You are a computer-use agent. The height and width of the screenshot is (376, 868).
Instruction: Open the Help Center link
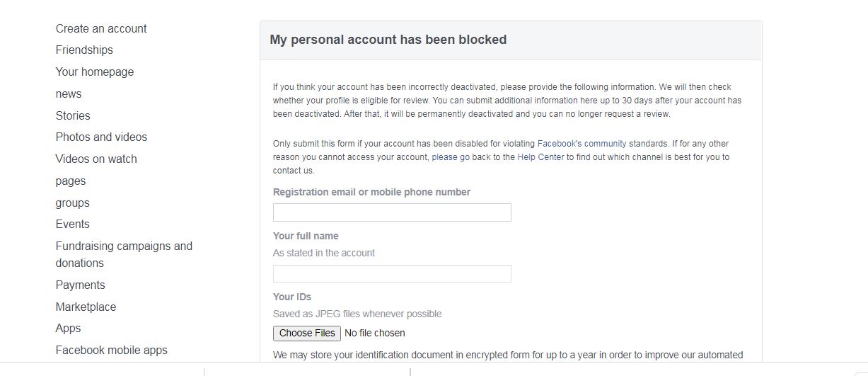click(540, 157)
